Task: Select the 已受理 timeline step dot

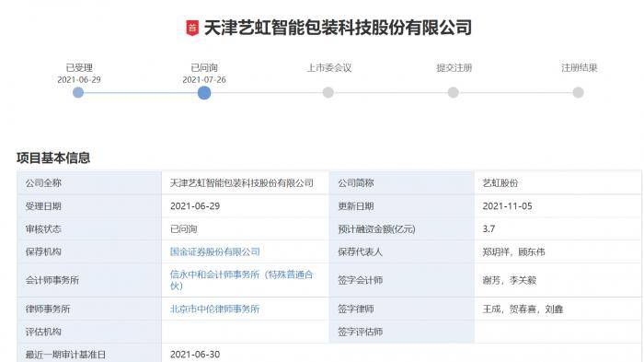Action: click(x=78, y=92)
